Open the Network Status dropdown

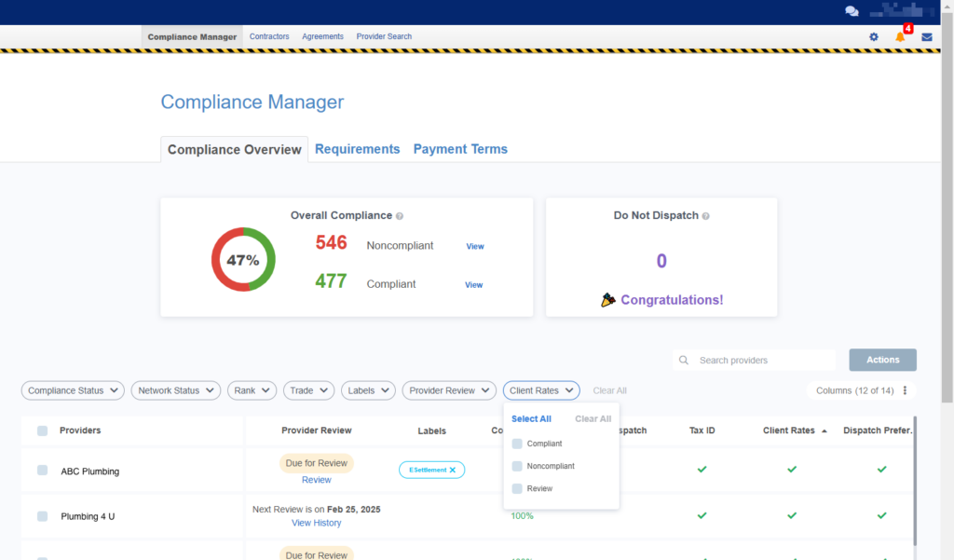coord(175,390)
